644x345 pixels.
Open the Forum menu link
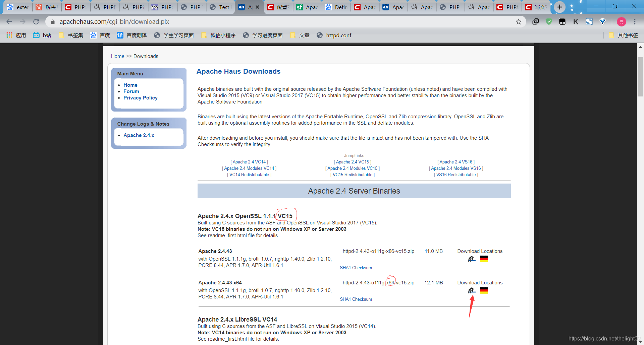[131, 91]
